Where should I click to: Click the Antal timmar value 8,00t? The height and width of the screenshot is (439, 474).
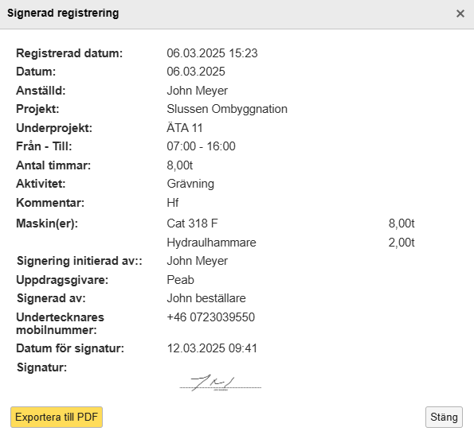(x=180, y=165)
